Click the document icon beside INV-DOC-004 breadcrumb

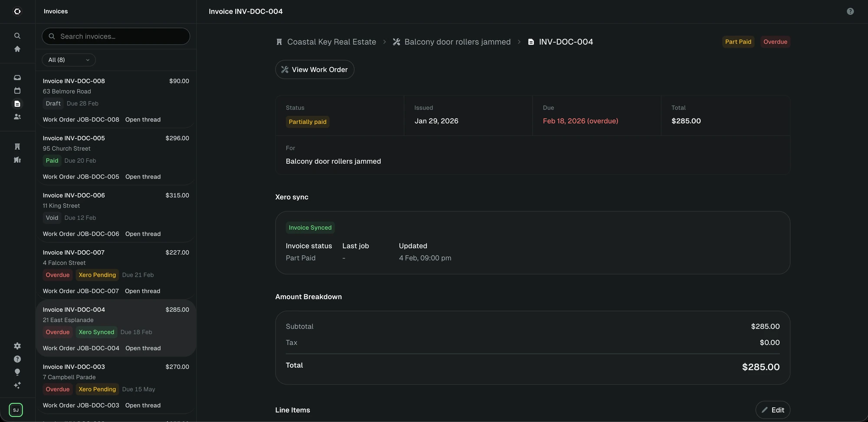(x=531, y=42)
